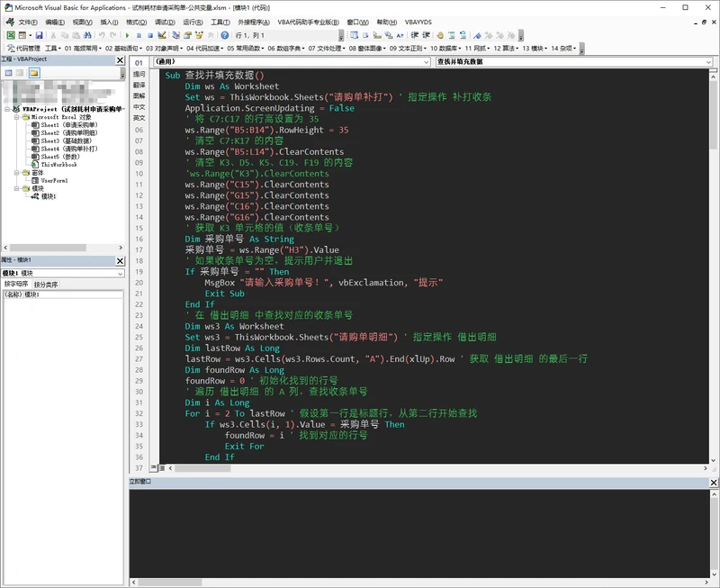Toggle Breakpoint with the hand icon

click(x=440, y=35)
